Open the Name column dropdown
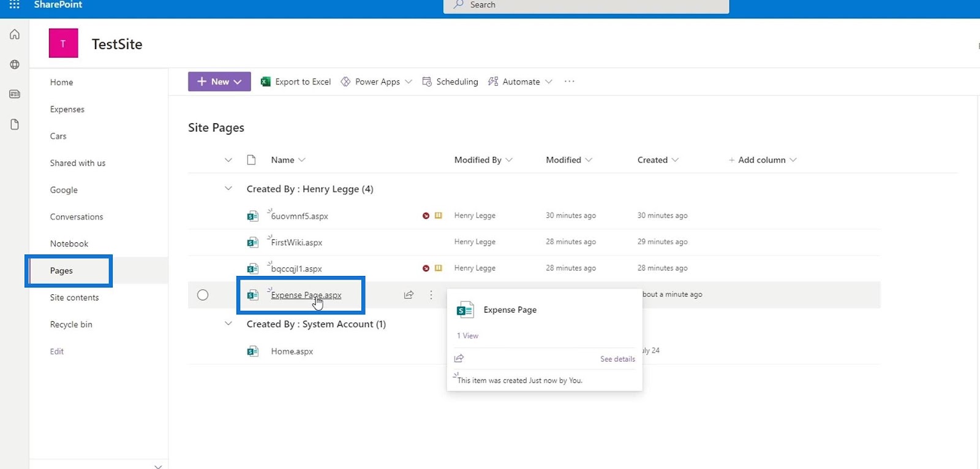Screen dimensions: 980x469 (302, 160)
